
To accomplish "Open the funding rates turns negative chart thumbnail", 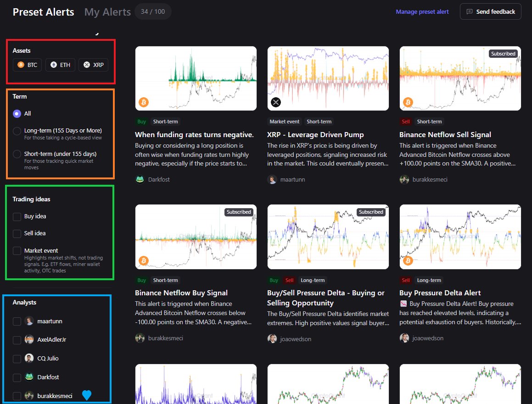I will click(196, 78).
